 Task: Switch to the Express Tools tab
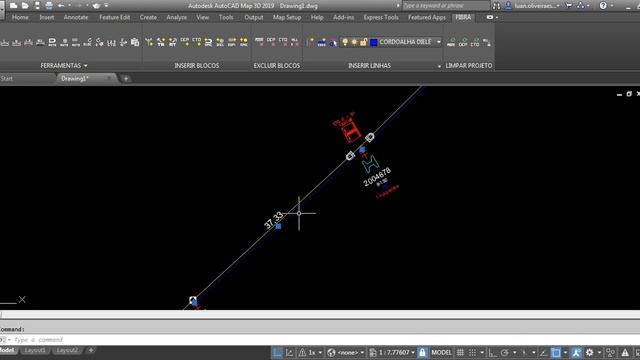(381, 17)
